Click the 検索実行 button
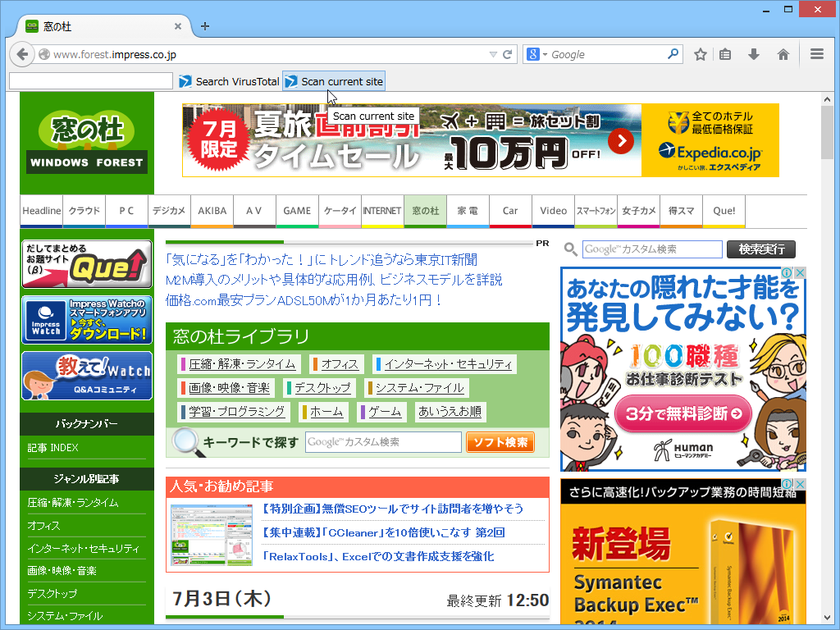This screenshot has height=630, width=840. click(761, 249)
